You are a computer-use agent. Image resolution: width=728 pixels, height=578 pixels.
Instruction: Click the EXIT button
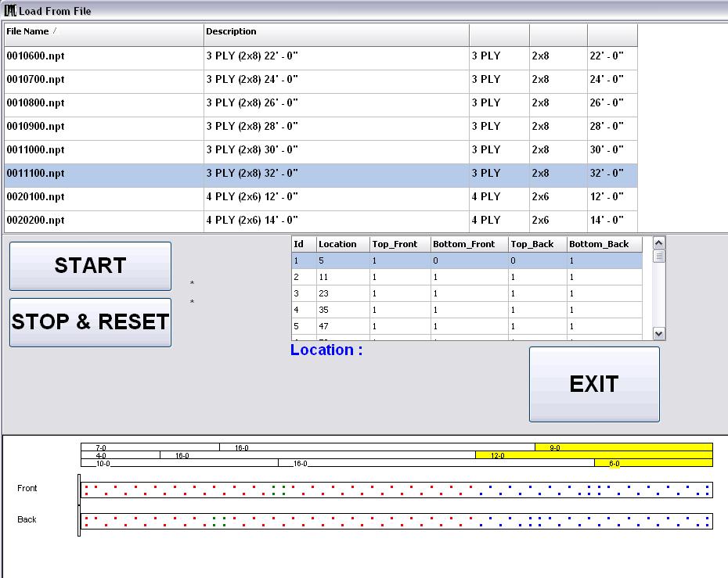594,384
